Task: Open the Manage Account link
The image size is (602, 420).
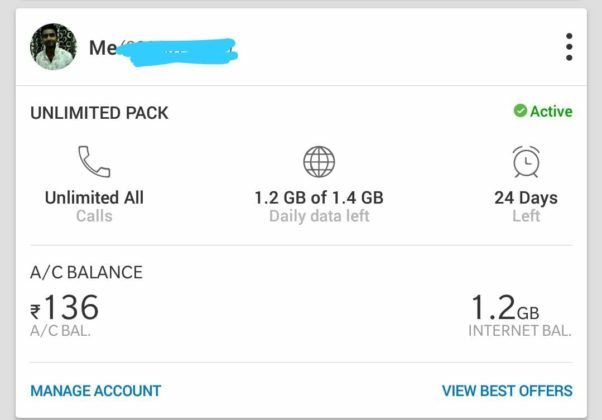Action: point(96,391)
